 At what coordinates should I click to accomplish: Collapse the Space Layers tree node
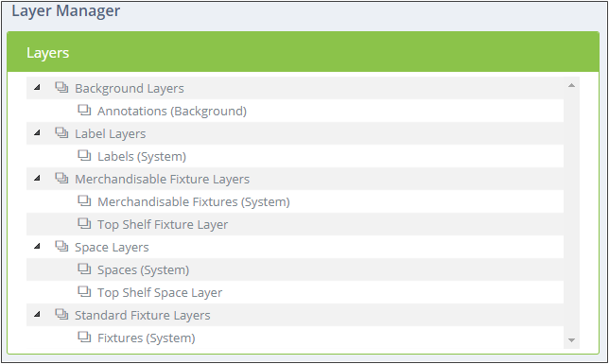pos(37,247)
